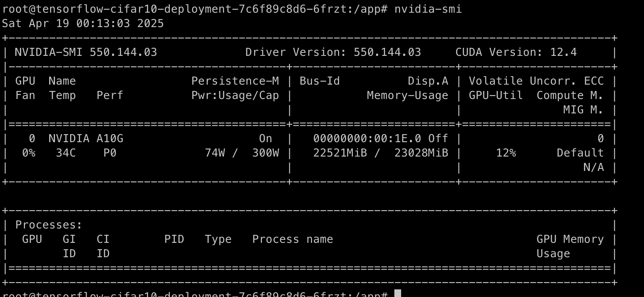
Task: Click the GPU name 'NVIDIA A10G'
Action: click(86, 138)
